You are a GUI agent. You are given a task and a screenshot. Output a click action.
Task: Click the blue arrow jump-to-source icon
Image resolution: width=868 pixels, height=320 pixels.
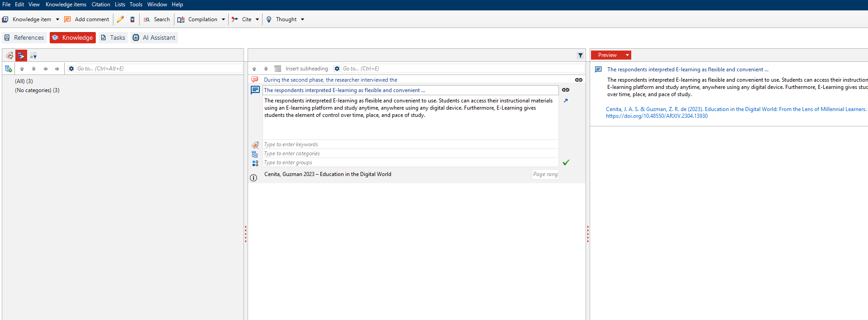pos(566,101)
